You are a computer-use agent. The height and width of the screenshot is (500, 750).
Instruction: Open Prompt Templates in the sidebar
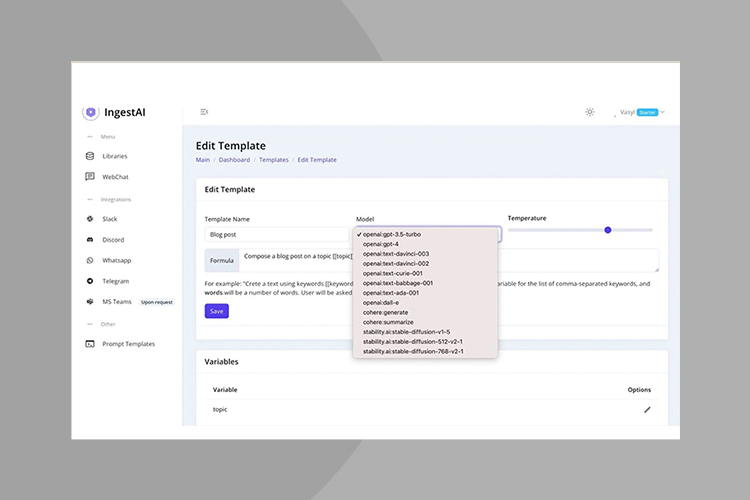tap(129, 344)
